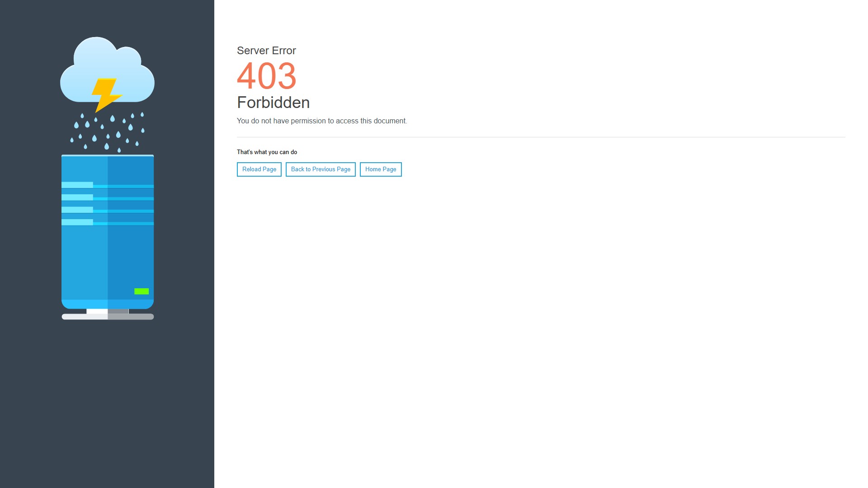Open the Home Page button
The width and height of the screenshot is (868, 488).
(x=381, y=169)
